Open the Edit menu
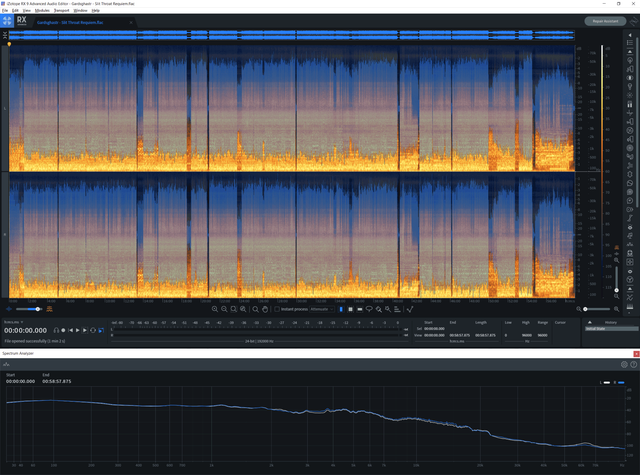Viewport: 640px width, 475px height. [x=15, y=10]
